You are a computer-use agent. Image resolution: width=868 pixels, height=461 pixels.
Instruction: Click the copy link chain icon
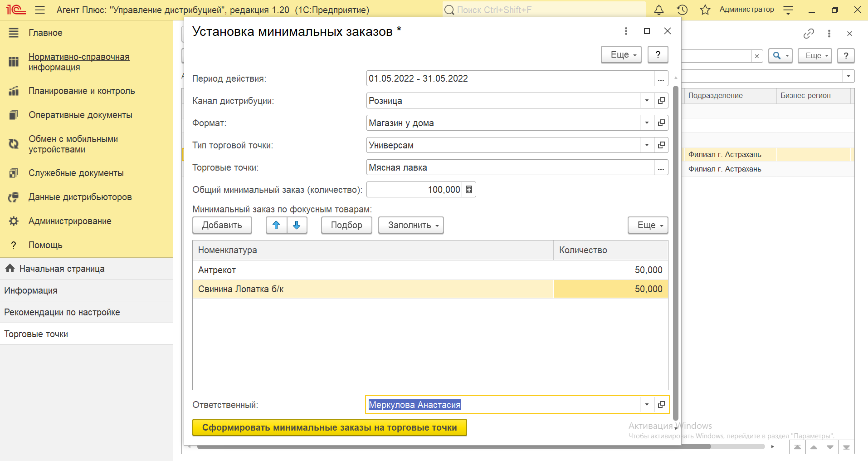coord(809,34)
